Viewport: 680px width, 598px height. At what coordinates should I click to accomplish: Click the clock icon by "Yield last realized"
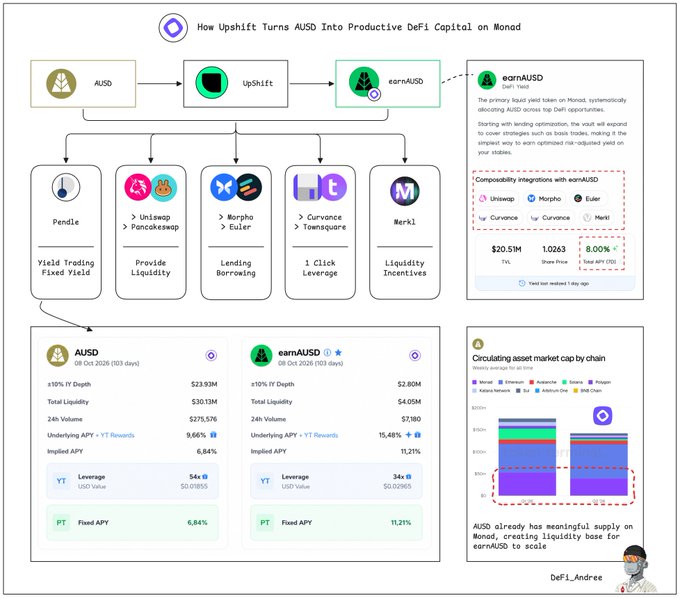tap(522, 283)
